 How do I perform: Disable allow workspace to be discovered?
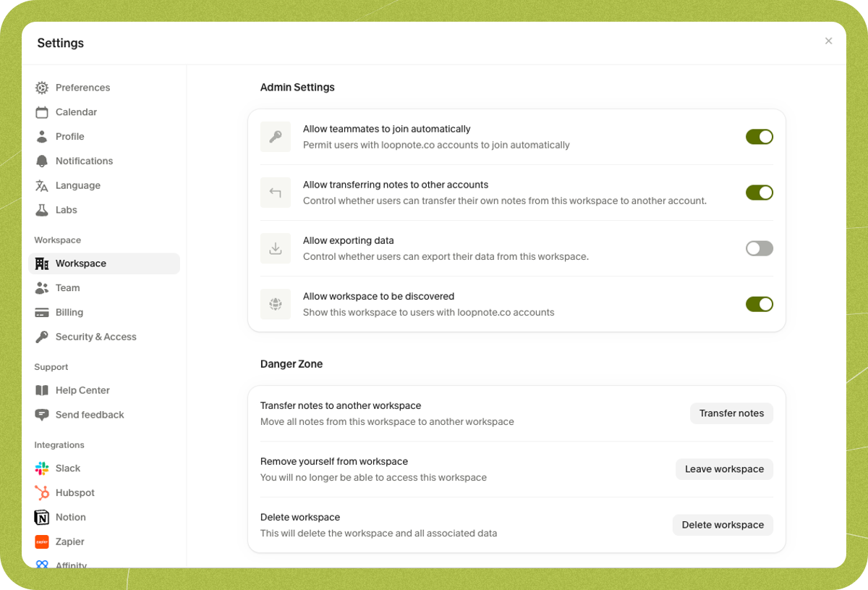click(x=759, y=304)
